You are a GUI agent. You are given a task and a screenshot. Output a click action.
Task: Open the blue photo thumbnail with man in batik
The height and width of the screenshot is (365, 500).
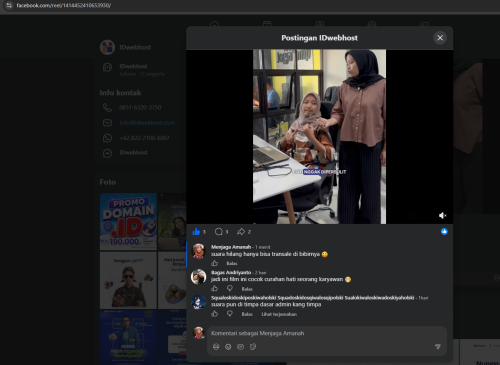[x=128, y=337]
